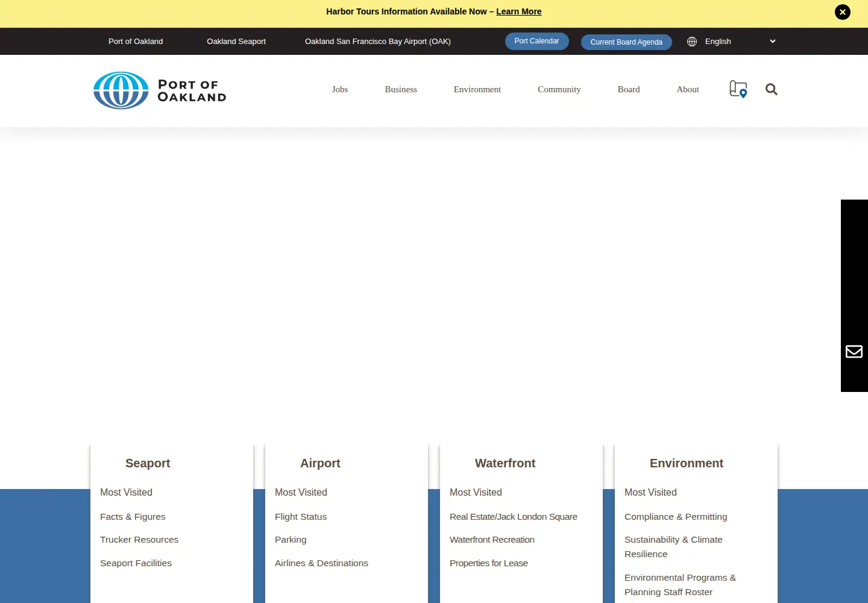Open the Current Board Agenda

[626, 42]
